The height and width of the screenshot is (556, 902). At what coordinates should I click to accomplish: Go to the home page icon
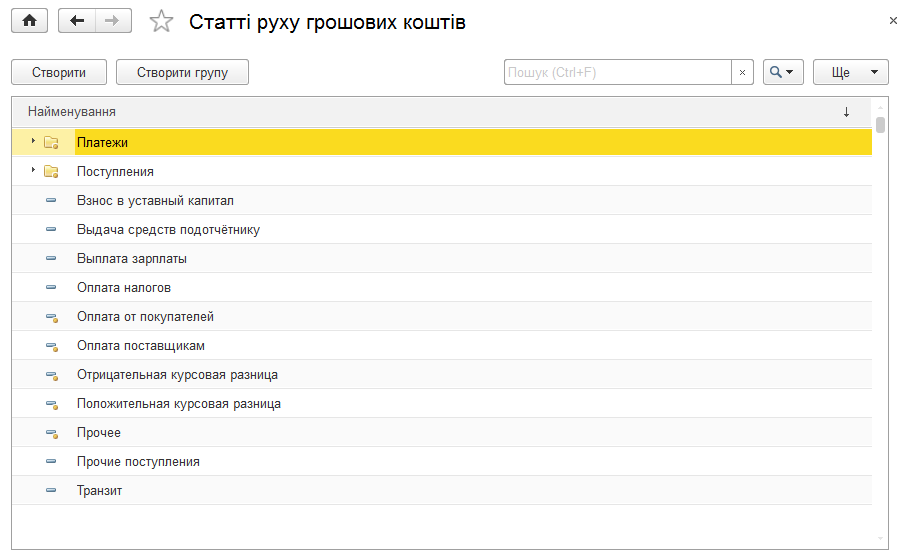[x=29, y=21]
